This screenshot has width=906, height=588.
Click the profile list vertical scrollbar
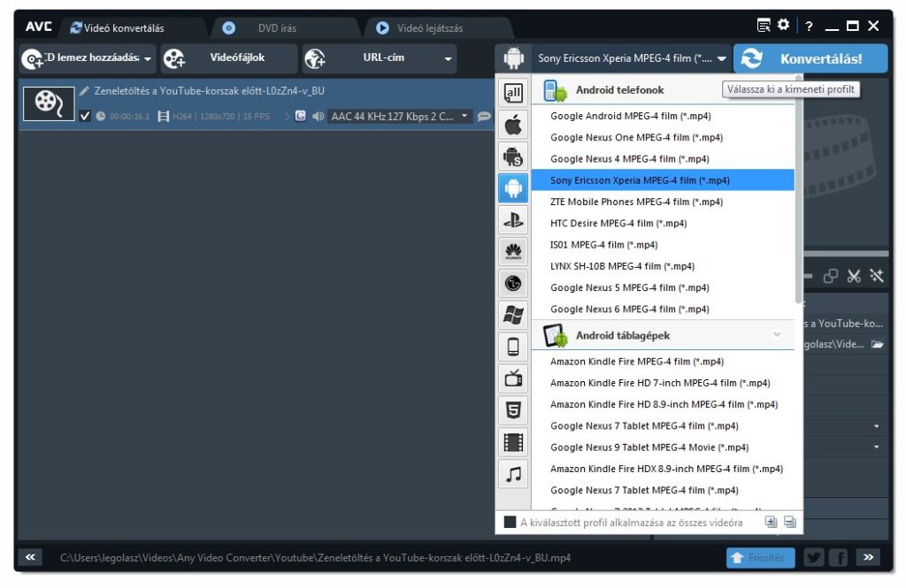(799, 191)
